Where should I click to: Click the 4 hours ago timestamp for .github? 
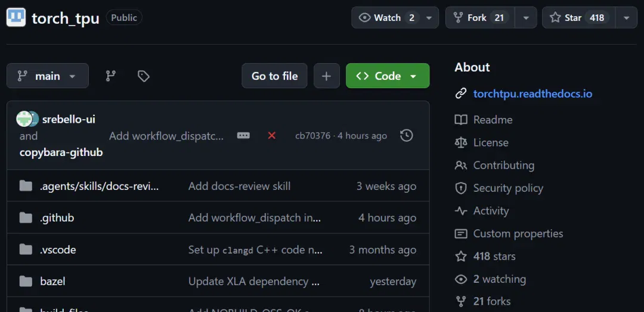388,218
